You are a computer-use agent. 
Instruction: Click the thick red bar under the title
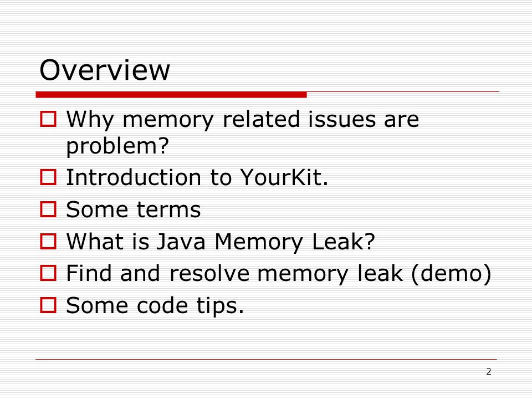pyautogui.click(x=171, y=95)
